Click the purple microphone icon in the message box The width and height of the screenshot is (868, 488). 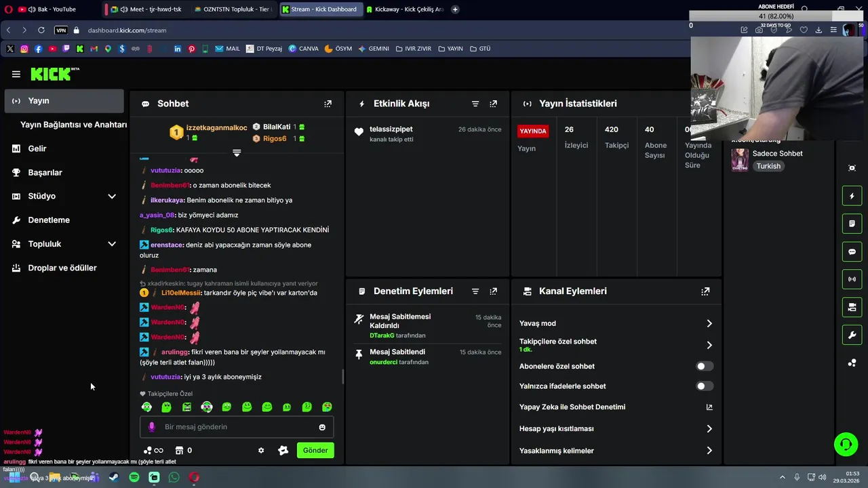[151, 427]
